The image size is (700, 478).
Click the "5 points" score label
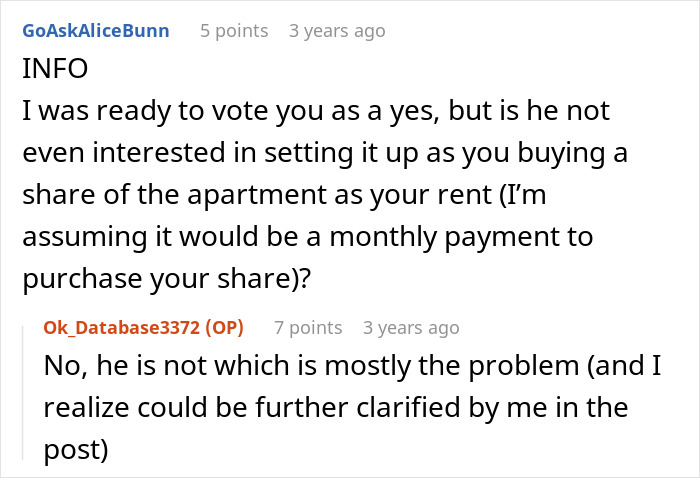pyautogui.click(x=234, y=31)
